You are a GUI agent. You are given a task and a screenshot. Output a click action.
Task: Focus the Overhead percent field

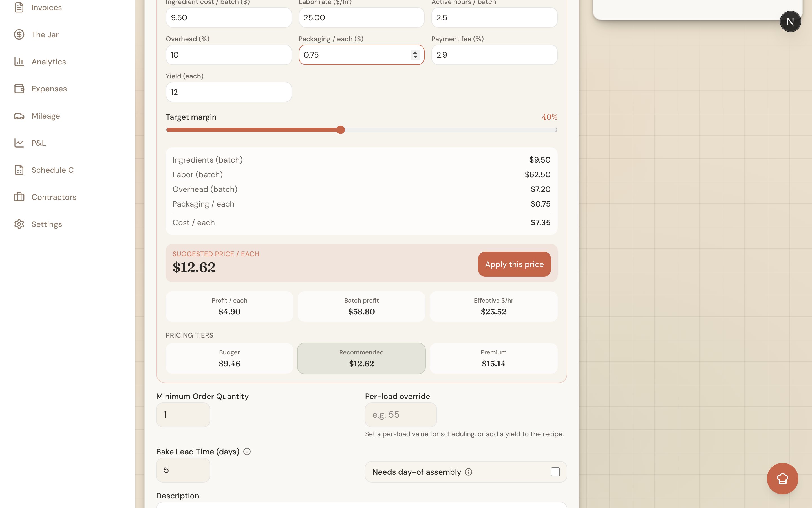[x=229, y=55]
